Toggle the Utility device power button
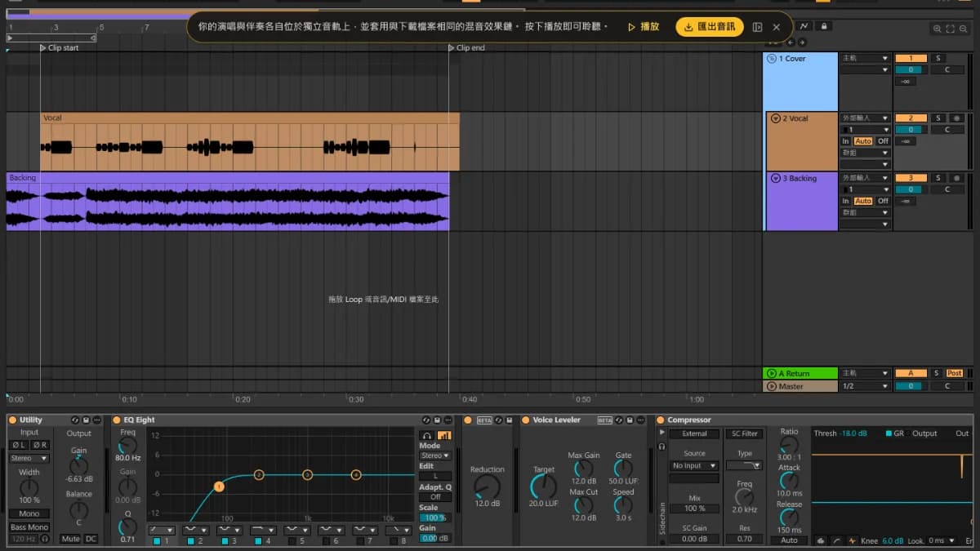 coord(12,420)
